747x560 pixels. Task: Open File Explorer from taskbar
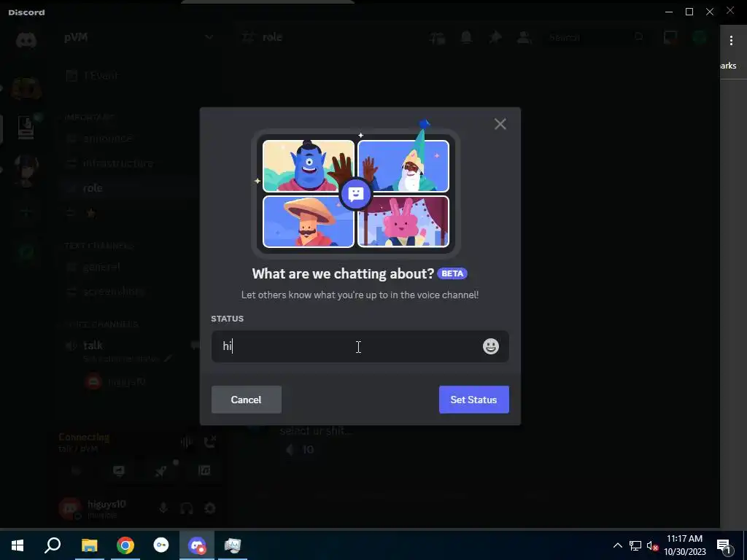pos(89,545)
